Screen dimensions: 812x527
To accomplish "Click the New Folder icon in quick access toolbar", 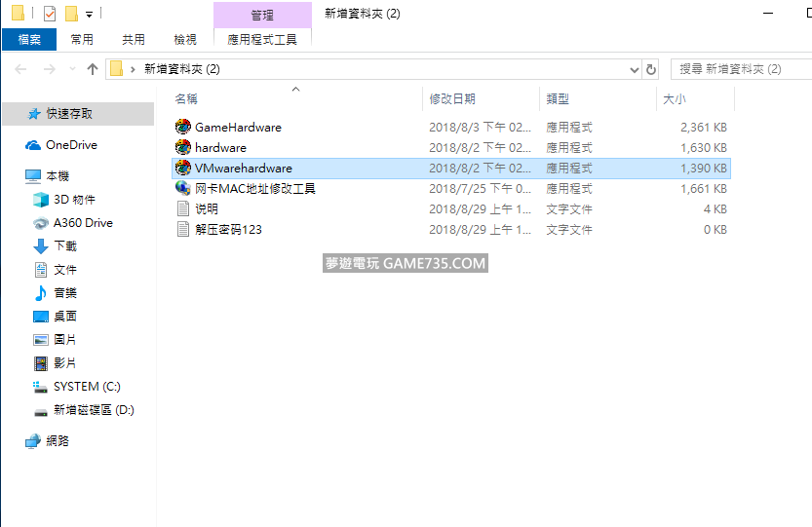I will tap(71, 14).
